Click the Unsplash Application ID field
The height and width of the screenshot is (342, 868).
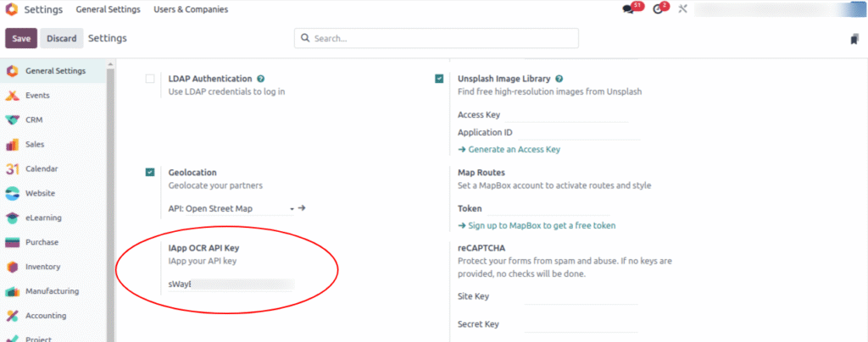coord(578,133)
